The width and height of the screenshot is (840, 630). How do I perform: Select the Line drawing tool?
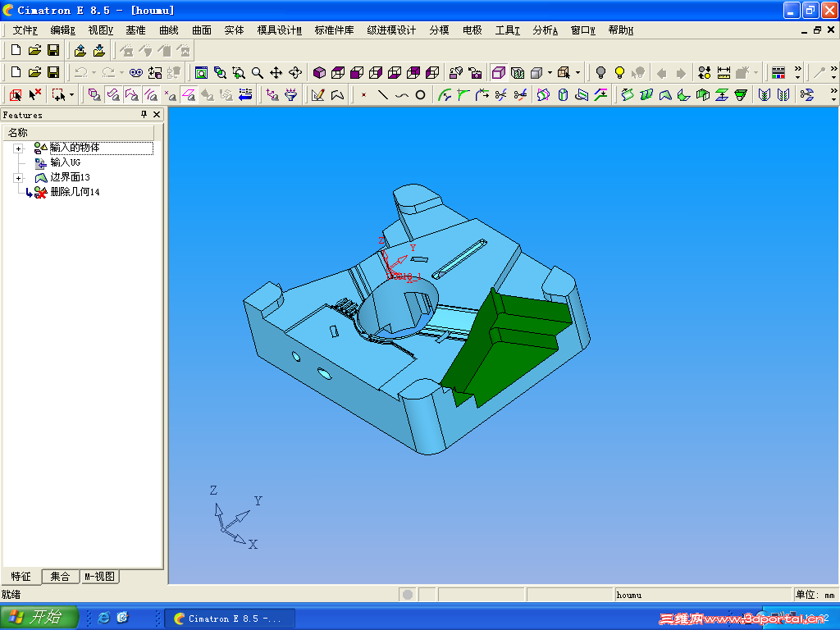pyautogui.click(x=382, y=95)
